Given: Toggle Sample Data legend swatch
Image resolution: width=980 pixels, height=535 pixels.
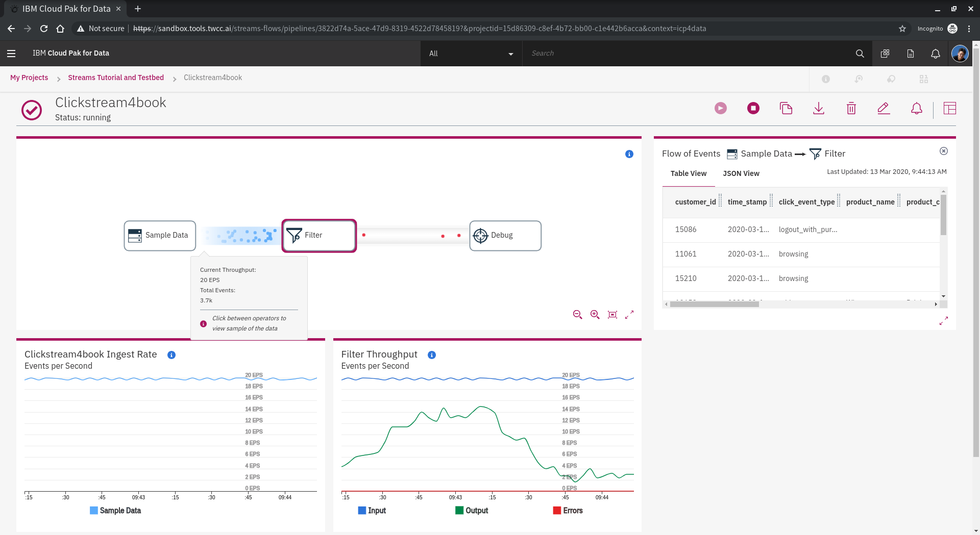Looking at the screenshot, I should [x=94, y=511].
